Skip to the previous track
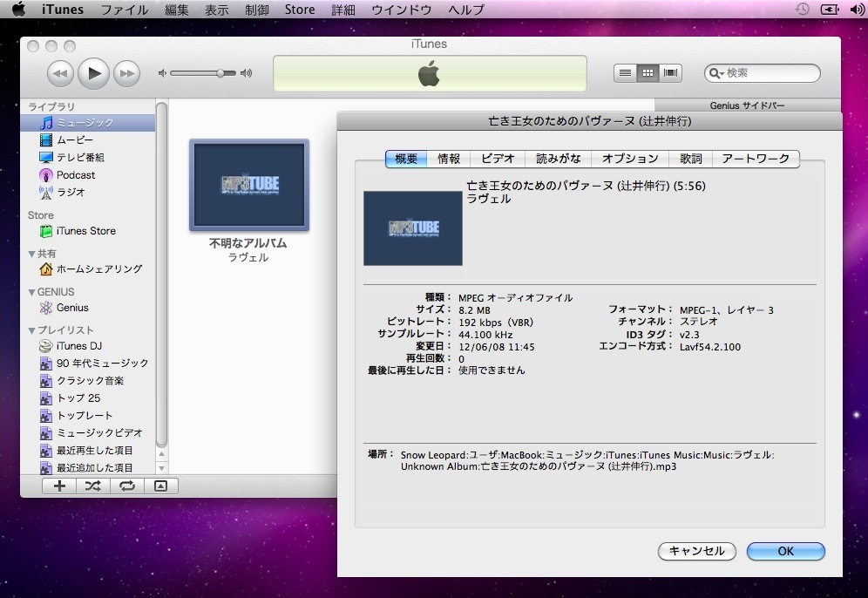The height and width of the screenshot is (598, 868). coord(59,73)
